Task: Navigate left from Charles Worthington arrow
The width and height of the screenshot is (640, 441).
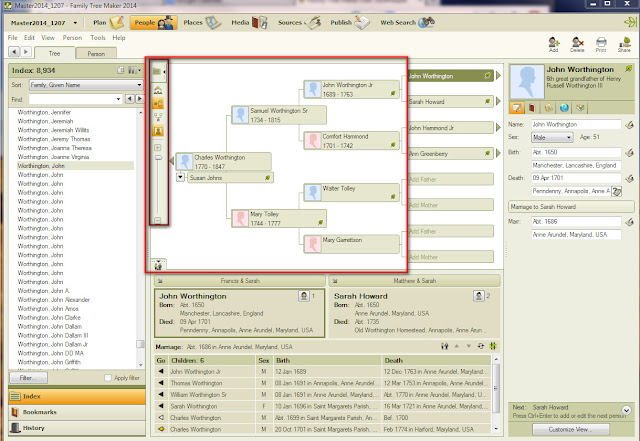Action: click(172, 161)
